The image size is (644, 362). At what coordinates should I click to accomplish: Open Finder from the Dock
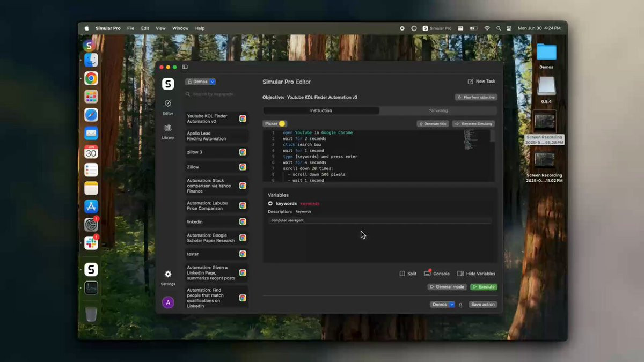[91, 60]
